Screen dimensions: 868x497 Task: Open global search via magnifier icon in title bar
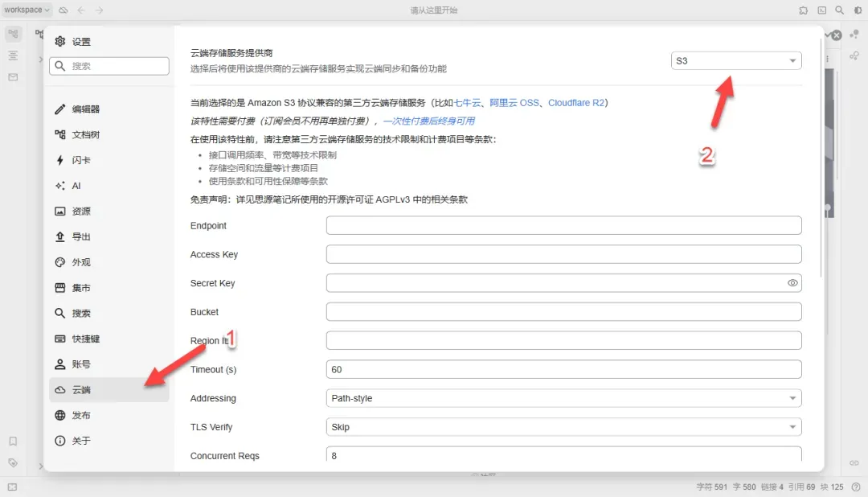click(839, 10)
